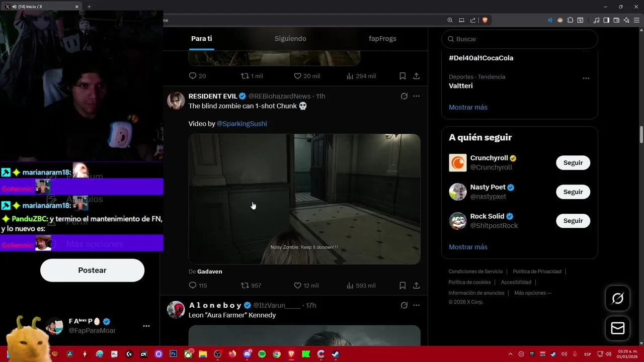
Task: Toggle the microphone icon in system tray
Action: pos(575,354)
